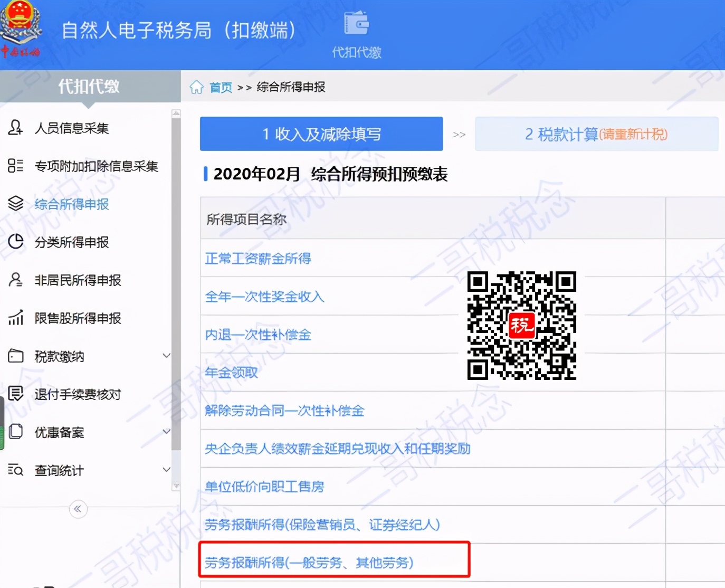725x588 pixels.
Task: Collapse the sidebar with double-arrow button
Action: 78,509
